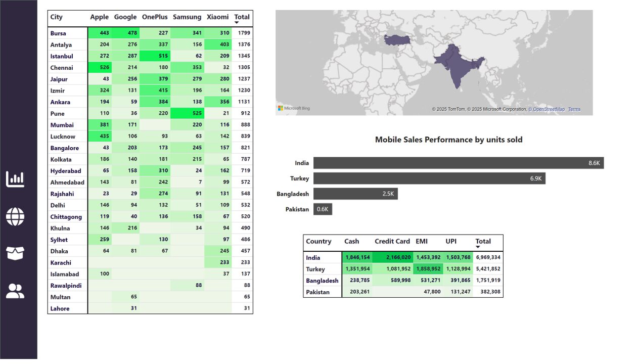The width and height of the screenshot is (638, 364).
Task: Select the Pakistan bar showing 0.6K
Action: [x=323, y=209]
